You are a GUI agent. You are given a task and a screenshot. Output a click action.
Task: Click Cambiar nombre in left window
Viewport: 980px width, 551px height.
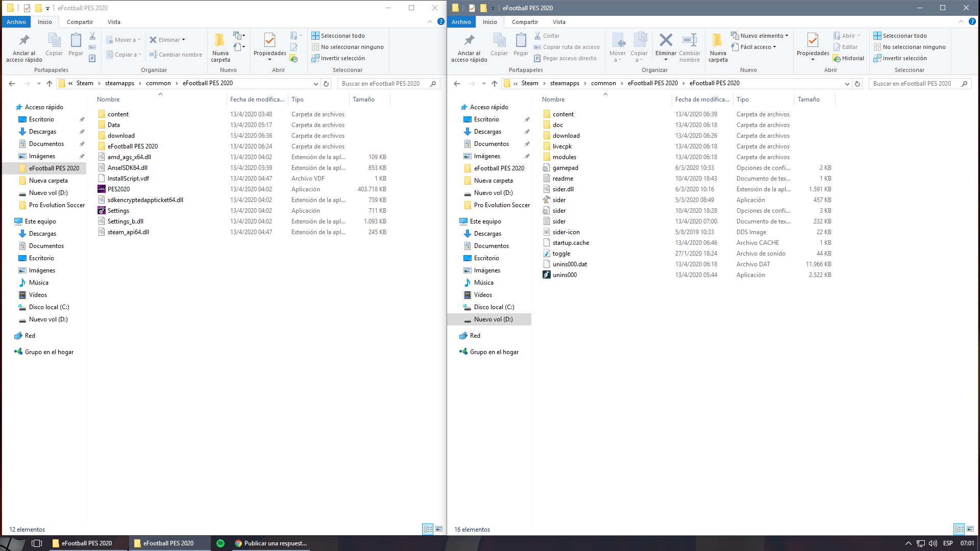point(175,55)
